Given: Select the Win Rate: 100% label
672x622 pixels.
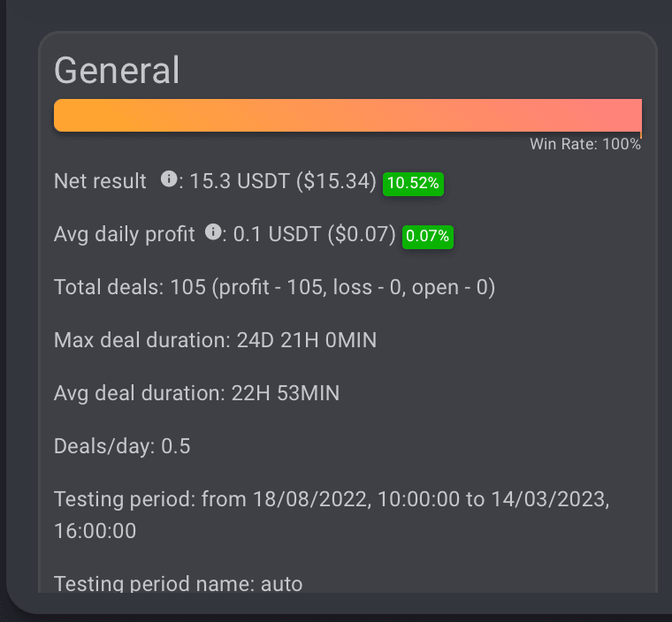Looking at the screenshot, I should (x=584, y=144).
